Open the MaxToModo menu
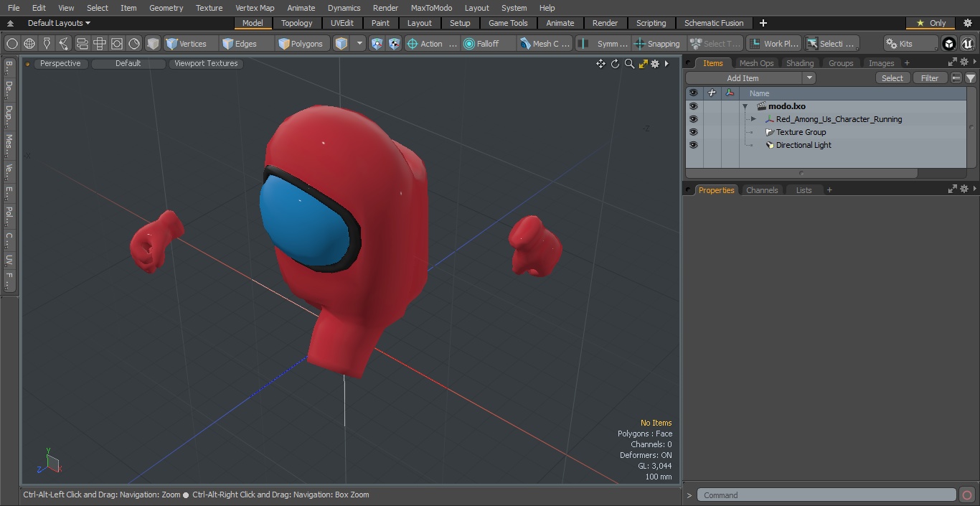This screenshot has height=506, width=980. pos(431,8)
